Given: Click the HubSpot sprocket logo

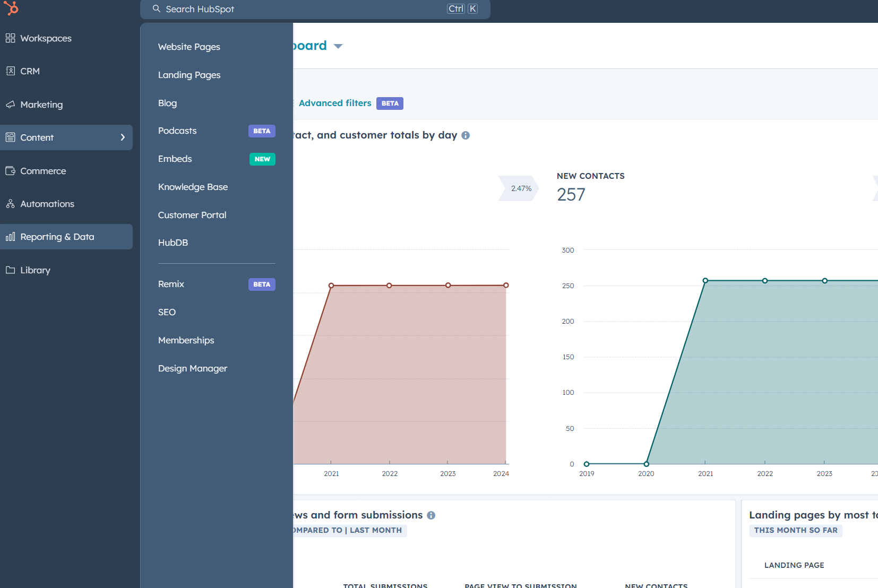Looking at the screenshot, I should point(11,8).
